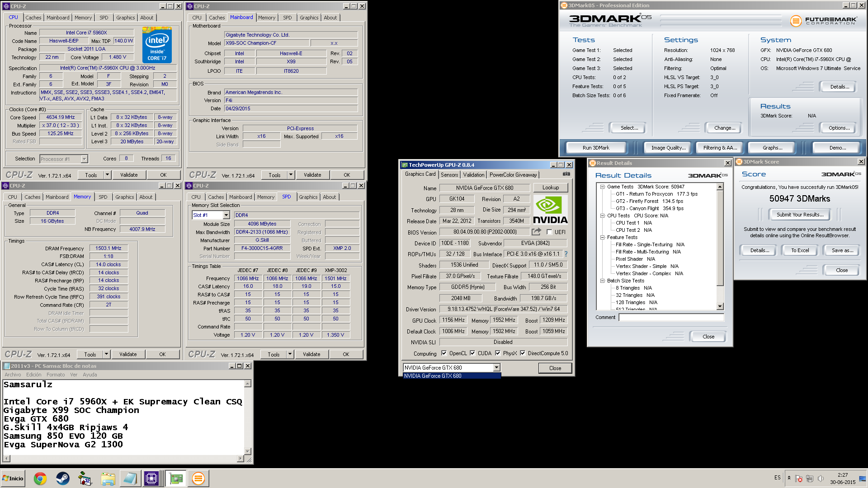
Task: Open Tools dropdown arrow in CPU-Z CPU window
Action: pyautogui.click(x=107, y=175)
